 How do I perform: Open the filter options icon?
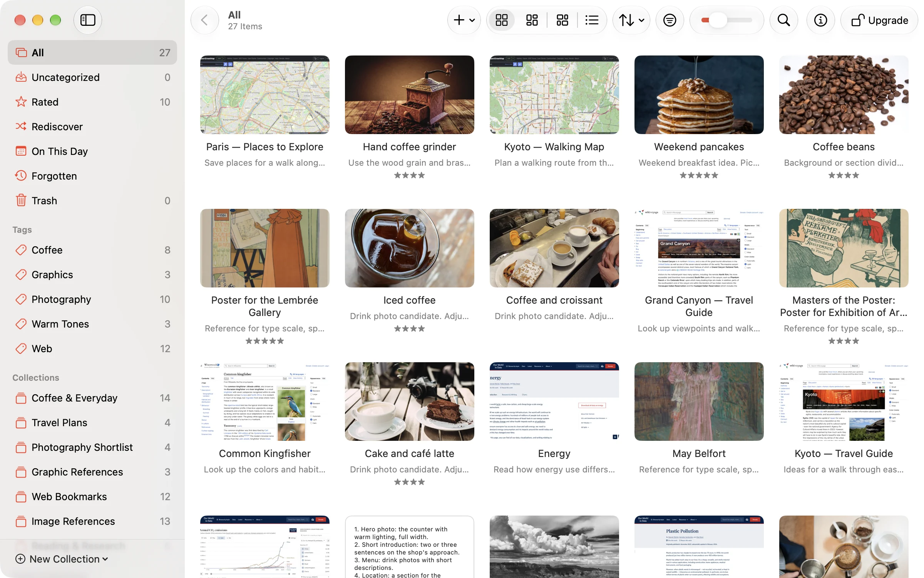(670, 20)
